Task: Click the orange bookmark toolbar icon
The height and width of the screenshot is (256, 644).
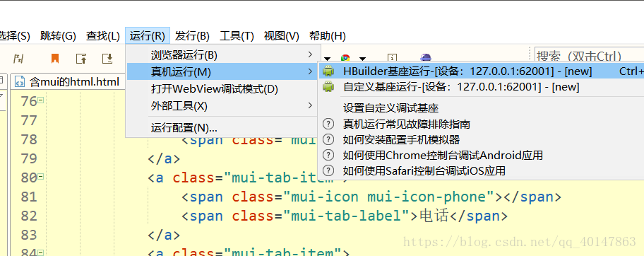Action: [54, 59]
